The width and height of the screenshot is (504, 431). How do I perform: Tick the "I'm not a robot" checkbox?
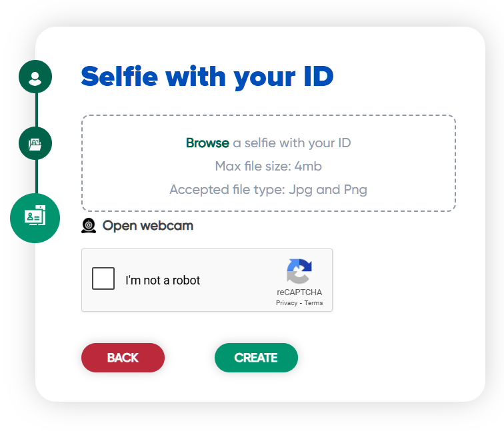(103, 280)
